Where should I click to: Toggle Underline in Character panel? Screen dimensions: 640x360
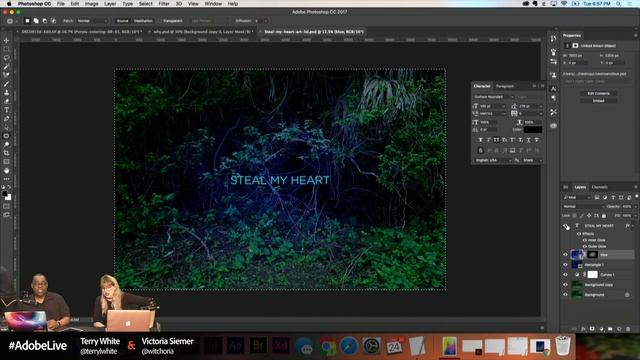(529, 140)
